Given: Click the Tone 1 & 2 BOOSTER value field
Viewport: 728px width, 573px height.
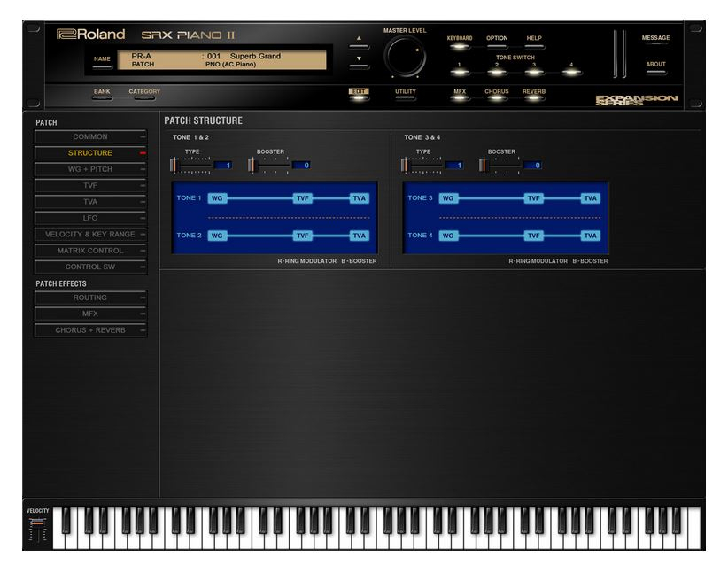Looking at the screenshot, I should click(301, 166).
